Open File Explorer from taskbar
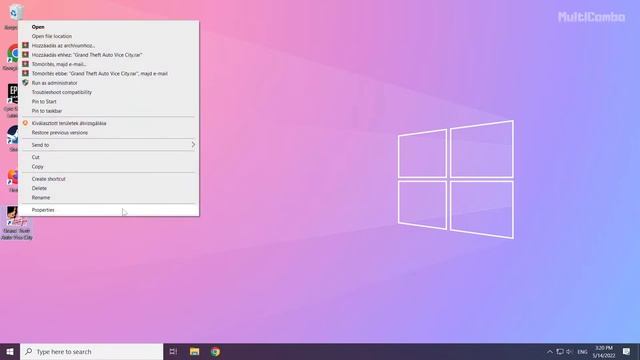Screen dimensions: 640x360 [194, 351]
